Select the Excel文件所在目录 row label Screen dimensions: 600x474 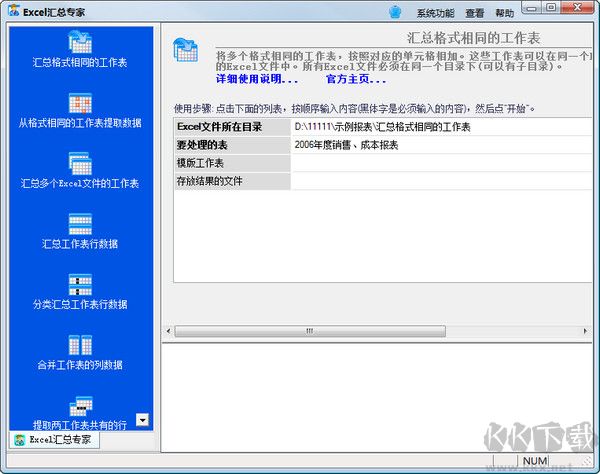pos(233,127)
